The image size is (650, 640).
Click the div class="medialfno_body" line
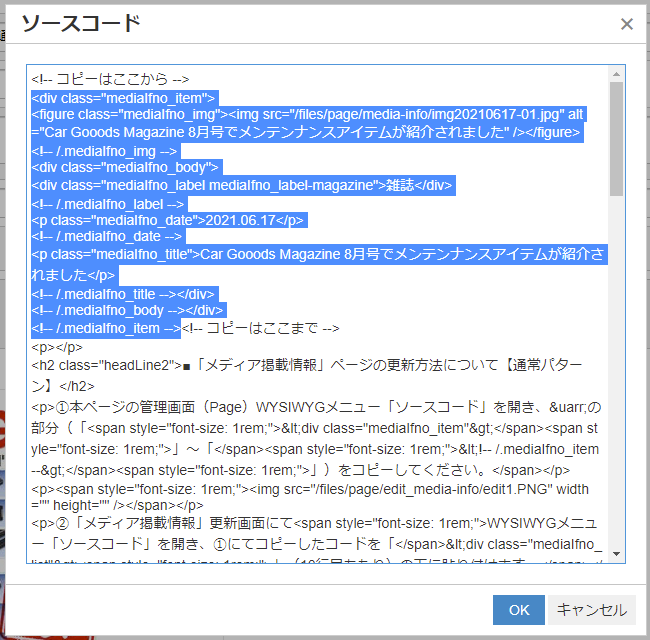tap(126, 168)
